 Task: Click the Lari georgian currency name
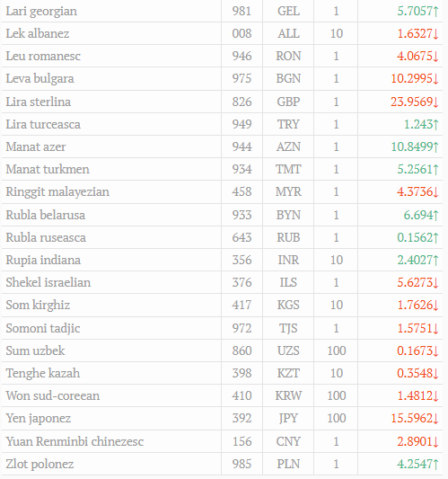[x=41, y=12]
